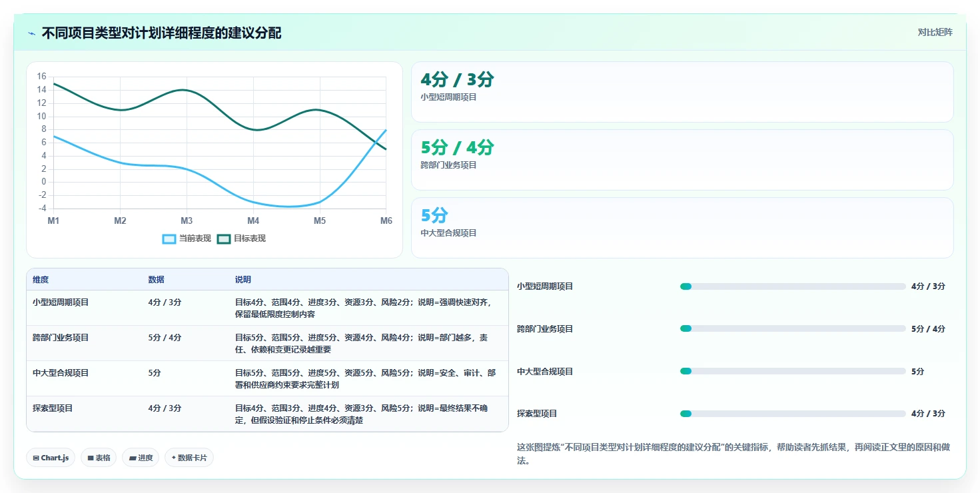
Task: Click the 探索型项目 label beside its progress bar
Action: pyautogui.click(x=537, y=414)
